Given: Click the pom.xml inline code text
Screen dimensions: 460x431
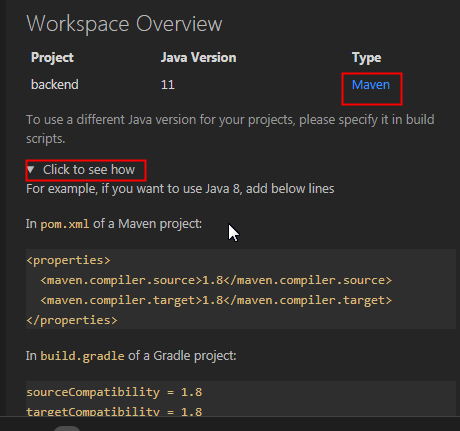Looking at the screenshot, I should pos(65,224).
